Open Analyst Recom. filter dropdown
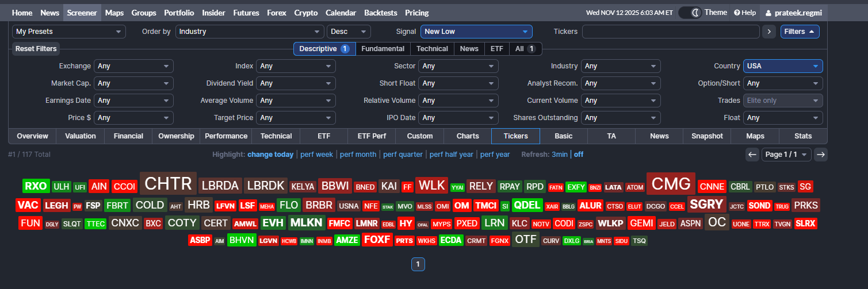This screenshot has height=289, width=868. pos(621,83)
